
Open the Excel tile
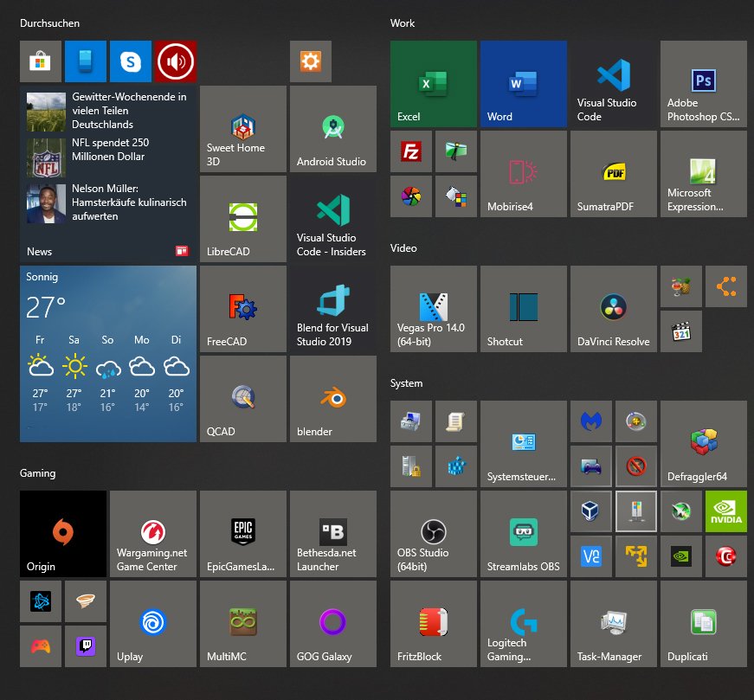coord(433,84)
